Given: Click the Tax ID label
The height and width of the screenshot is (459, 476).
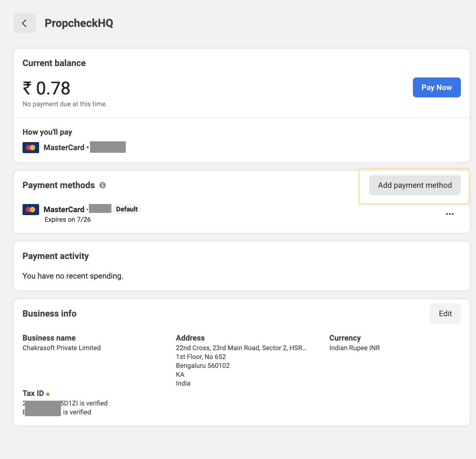Looking at the screenshot, I should pos(33,393).
